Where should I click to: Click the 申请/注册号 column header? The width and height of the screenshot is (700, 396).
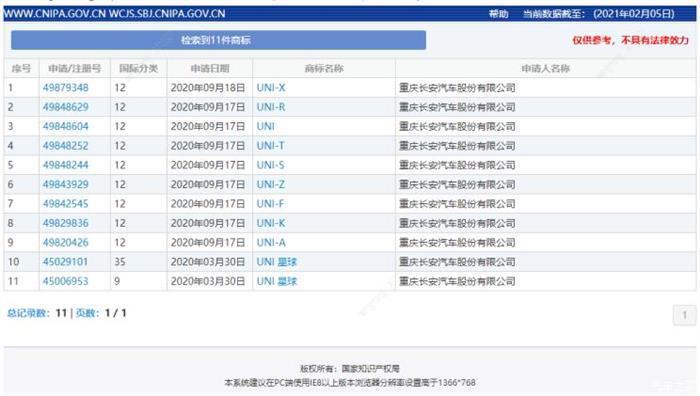pyautogui.click(x=75, y=68)
